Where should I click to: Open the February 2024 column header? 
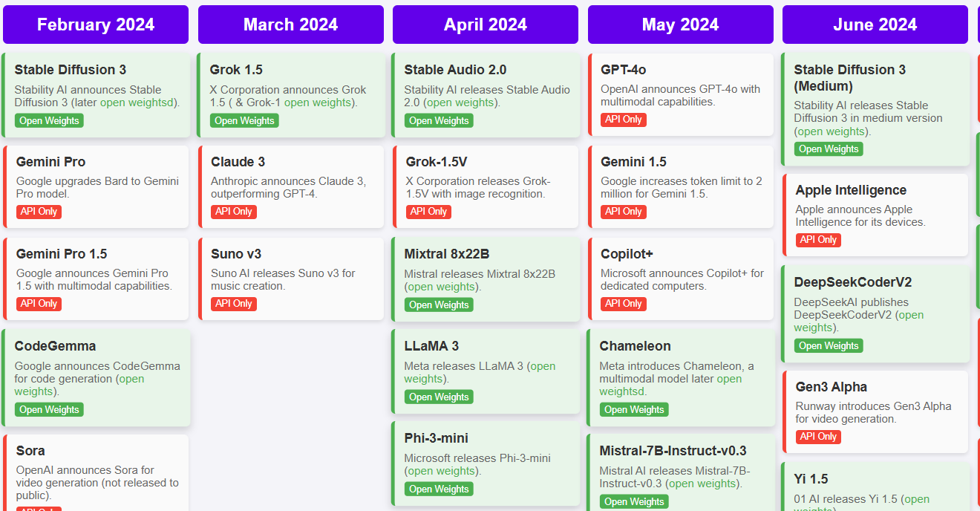tap(96, 25)
